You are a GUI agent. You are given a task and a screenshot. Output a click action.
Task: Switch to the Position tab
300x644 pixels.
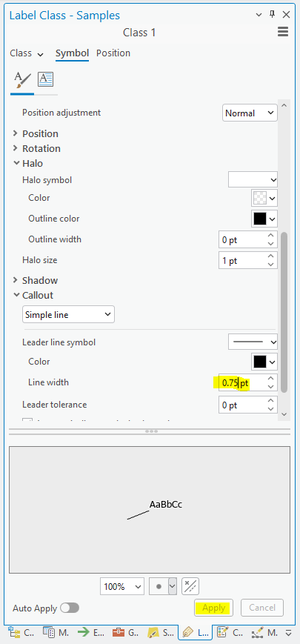point(113,53)
